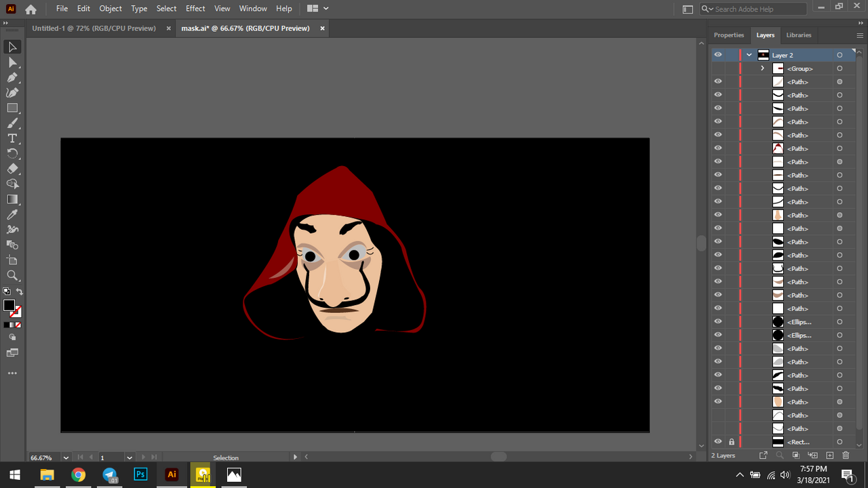Click the Search Adobe Help field
868x488 pixels.
tap(753, 9)
